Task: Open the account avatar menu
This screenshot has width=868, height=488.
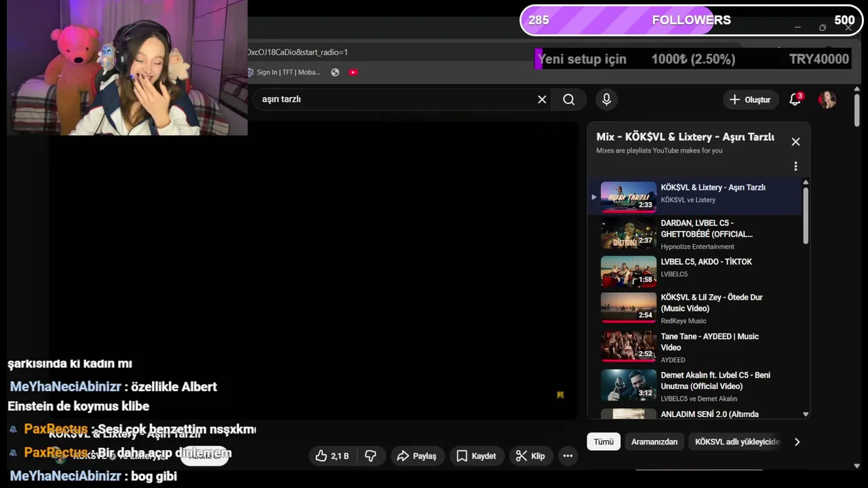Action: [x=827, y=100]
